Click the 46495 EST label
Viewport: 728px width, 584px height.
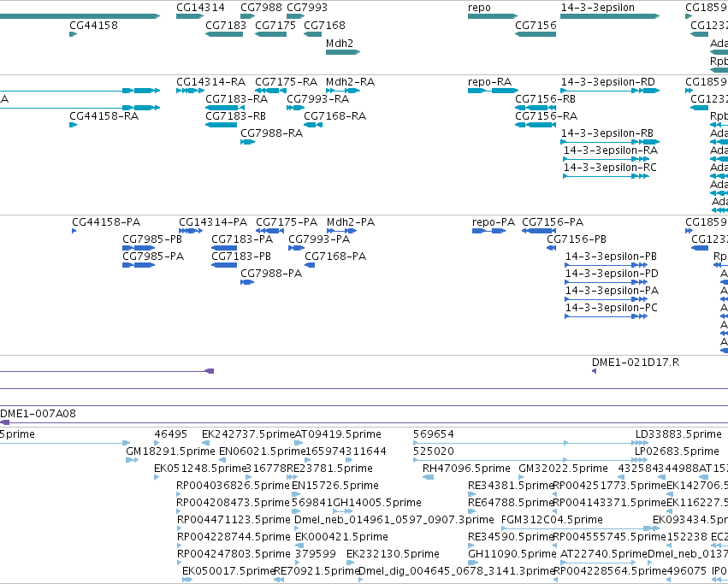tap(170, 434)
